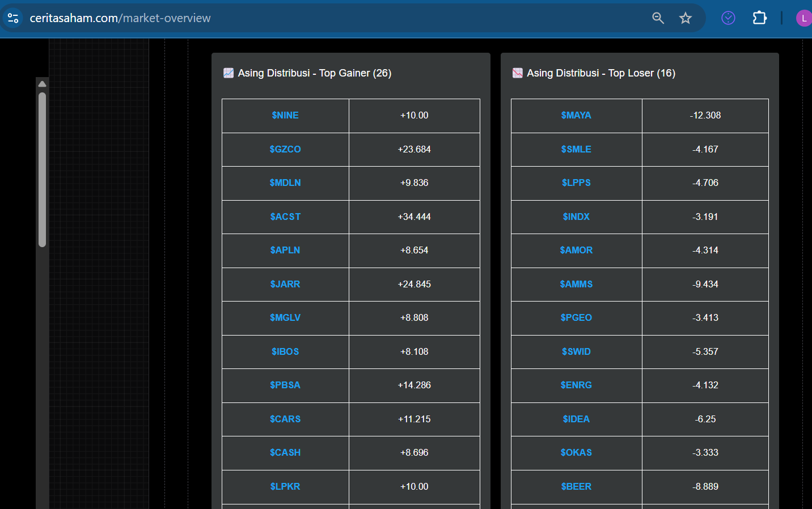Select the -3.333 value for OKAS
812x509 pixels.
click(x=705, y=452)
